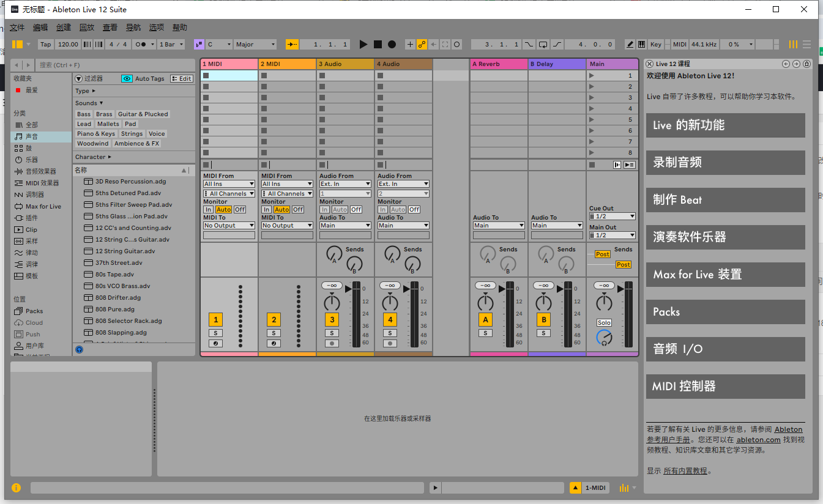The height and width of the screenshot is (504, 823).
Task: Click the transport Stop button
Action: pyautogui.click(x=378, y=45)
